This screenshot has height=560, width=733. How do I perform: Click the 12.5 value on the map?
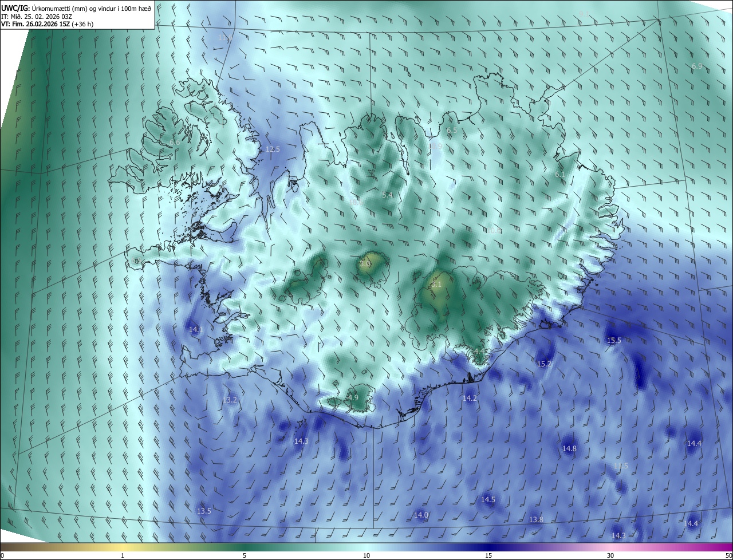point(273,149)
